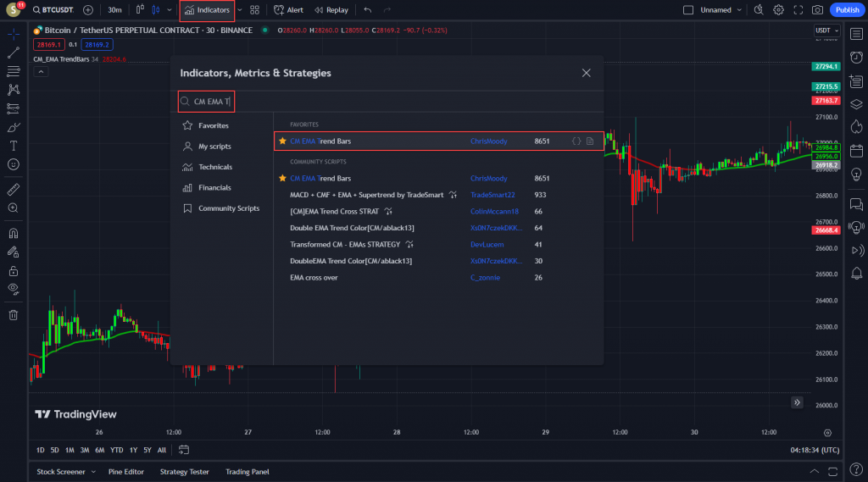Viewport: 868px width, 482px height.
Task: Click the Publish button
Action: coord(846,10)
